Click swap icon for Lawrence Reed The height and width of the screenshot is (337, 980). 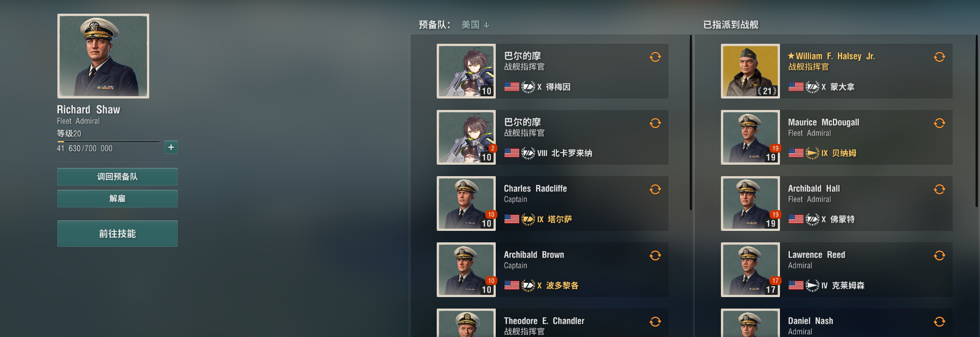pyautogui.click(x=939, y=255)
